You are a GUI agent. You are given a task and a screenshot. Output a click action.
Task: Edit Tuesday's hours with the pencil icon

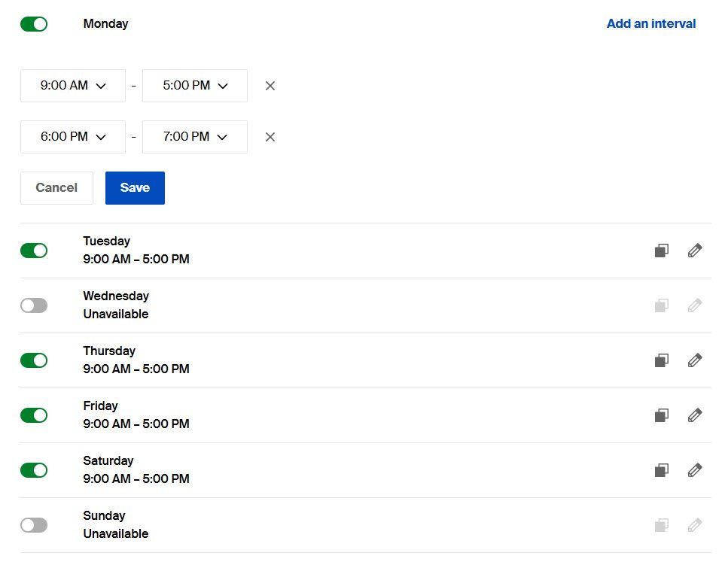694,250
